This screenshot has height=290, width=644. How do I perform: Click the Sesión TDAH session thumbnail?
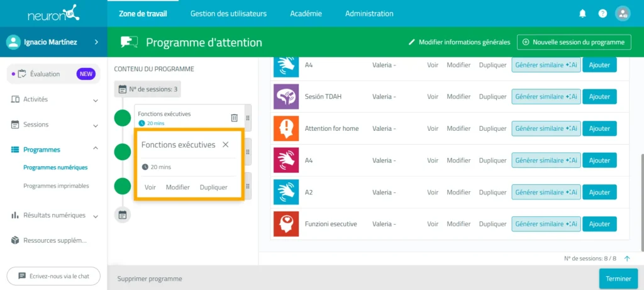286,96
